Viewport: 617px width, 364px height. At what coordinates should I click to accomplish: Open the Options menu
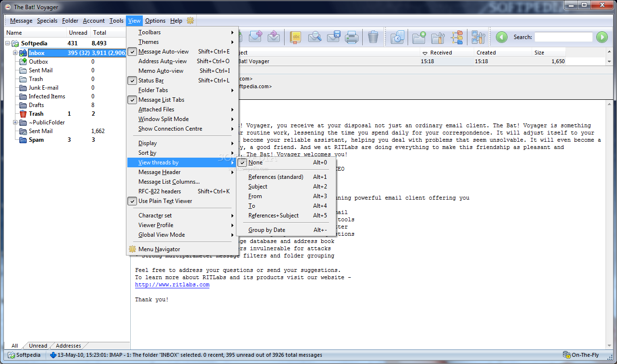click(155, 21)
